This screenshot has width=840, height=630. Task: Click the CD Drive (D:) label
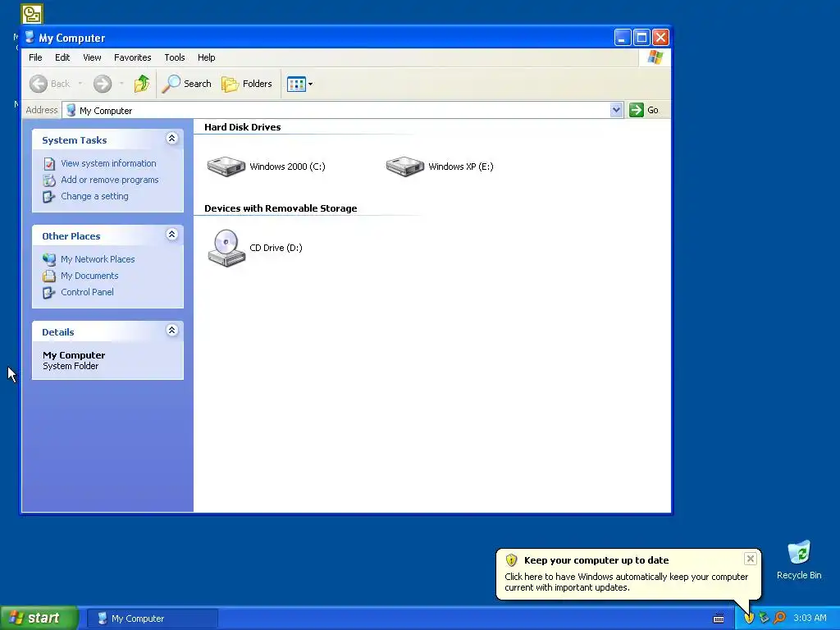pyautogui.click(x=276, y=248)
